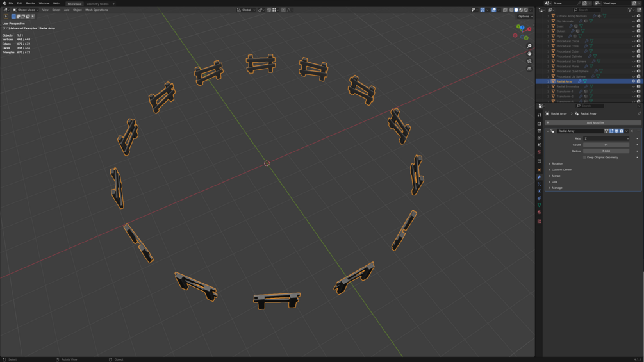Toggle snapping magnet in viewport header
This screenshot has width=644, height=362.
pos(269,10)
